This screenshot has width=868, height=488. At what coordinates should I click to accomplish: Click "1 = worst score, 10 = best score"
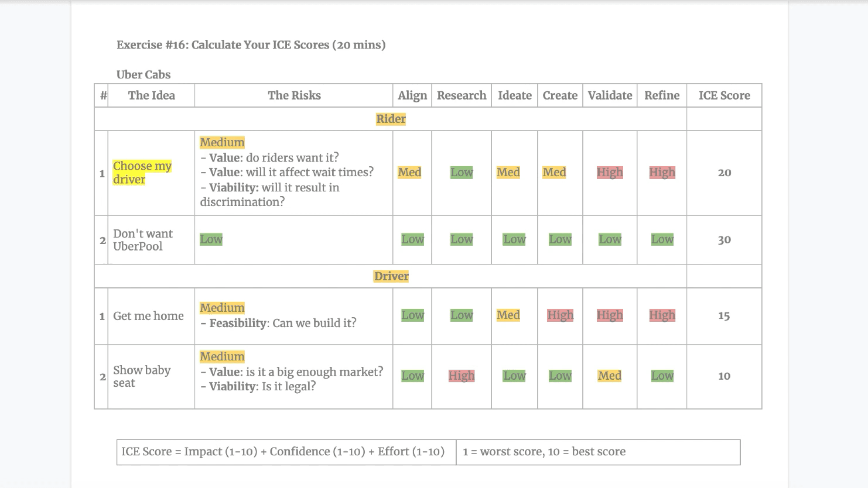point(544,452)
